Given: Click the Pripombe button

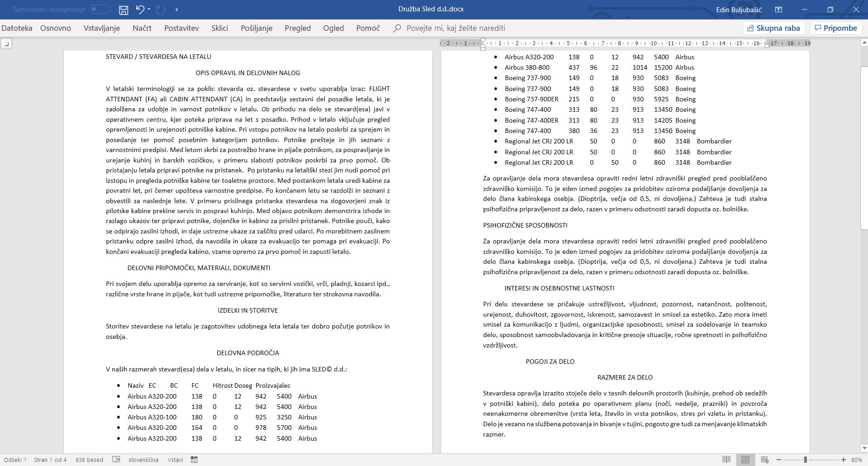Looking at the screenshot, I should click(x=836, y=28).
